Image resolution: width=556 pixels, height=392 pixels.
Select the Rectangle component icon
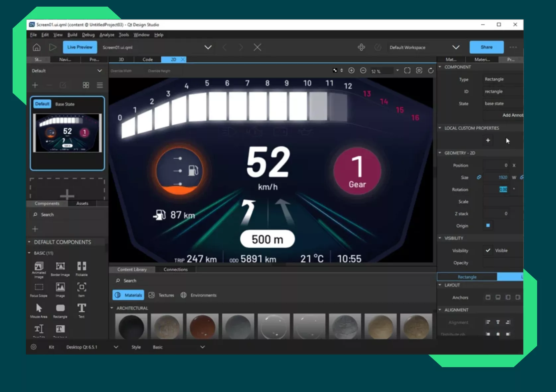[x=60, y=308]
